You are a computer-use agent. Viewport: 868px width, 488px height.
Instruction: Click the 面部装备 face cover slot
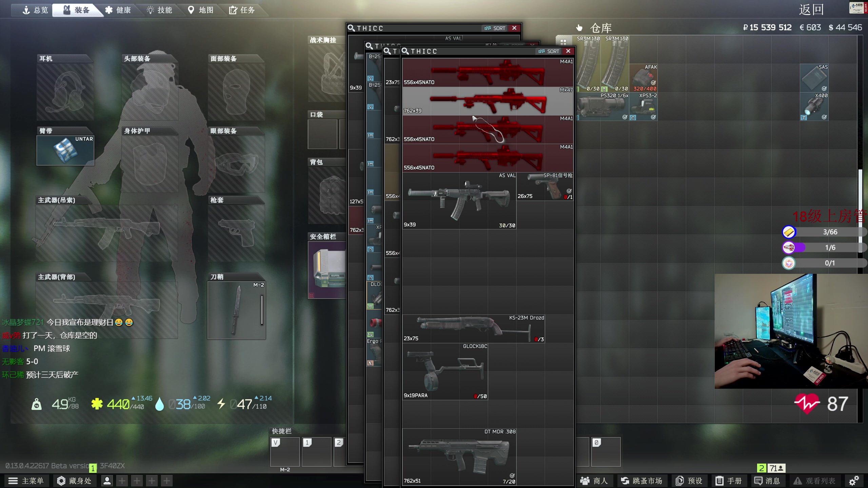click(236, 91)
